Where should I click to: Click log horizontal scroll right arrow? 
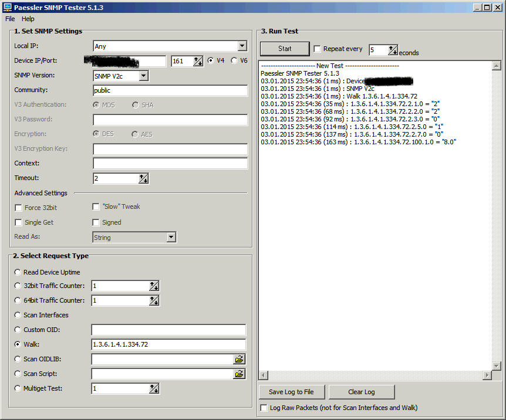point(487,375)
